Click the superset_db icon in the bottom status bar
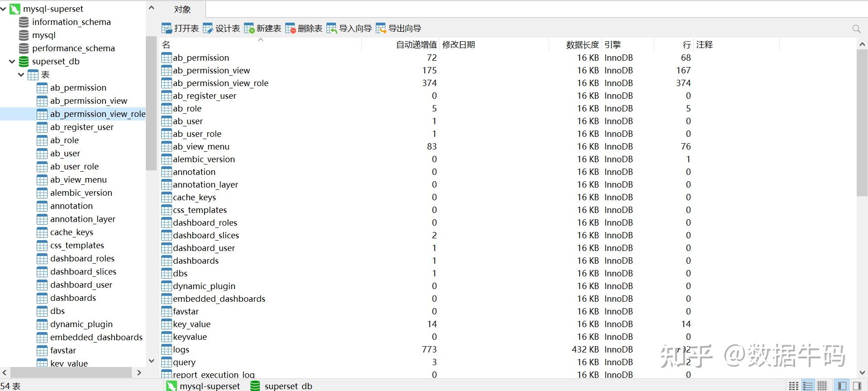Viewport: 868px width, 391px height. pos(255,386)
